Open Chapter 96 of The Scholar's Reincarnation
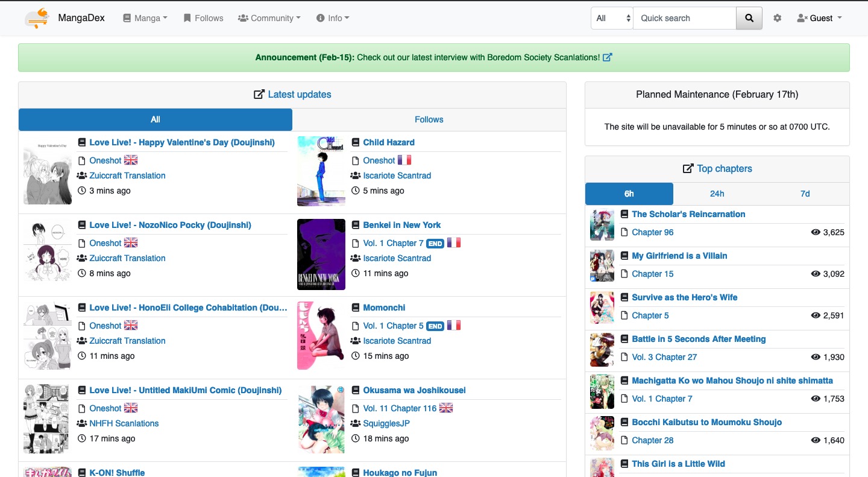Screen dimensions: 868x477 click(x=653, y=232)
